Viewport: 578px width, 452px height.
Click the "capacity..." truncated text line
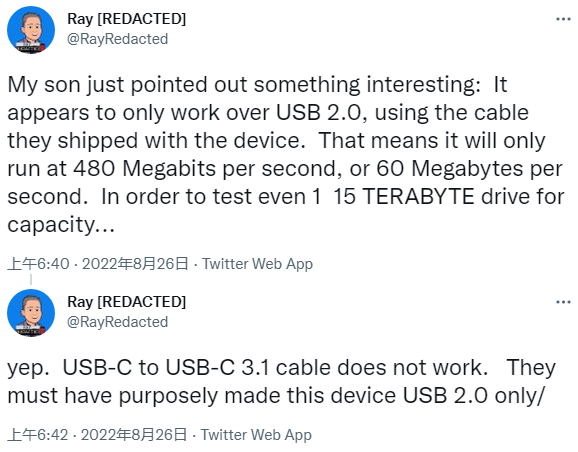click(x=61, y=225)
